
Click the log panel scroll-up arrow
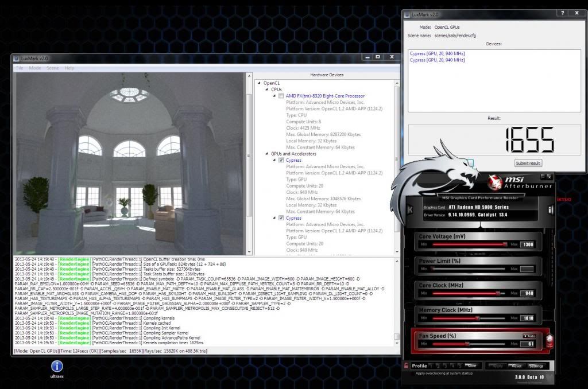397,261
